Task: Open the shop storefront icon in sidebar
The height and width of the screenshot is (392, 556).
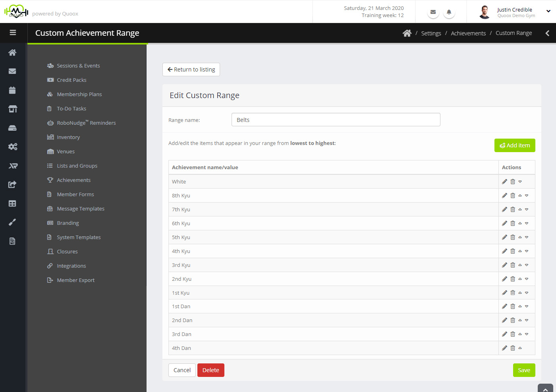Action: [x=13, y=109]
